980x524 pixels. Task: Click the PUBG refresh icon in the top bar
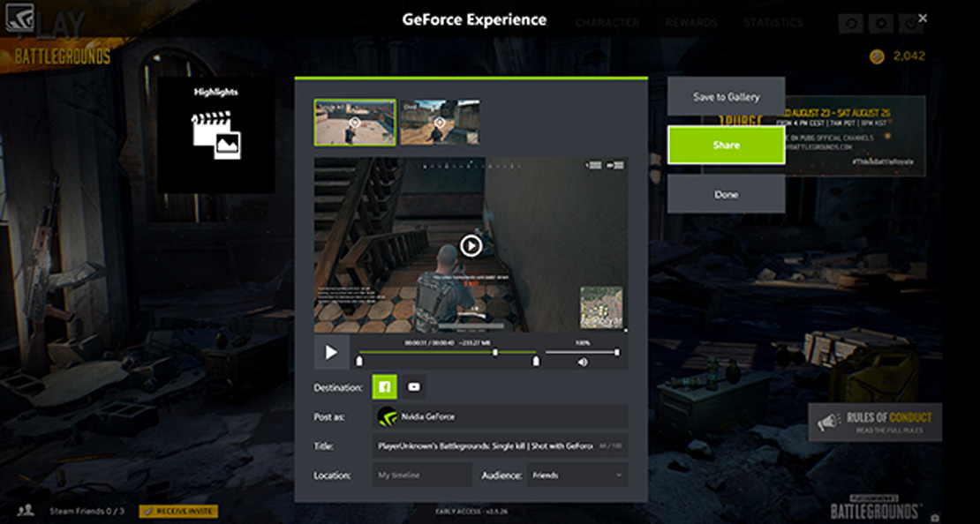[850, 24]
